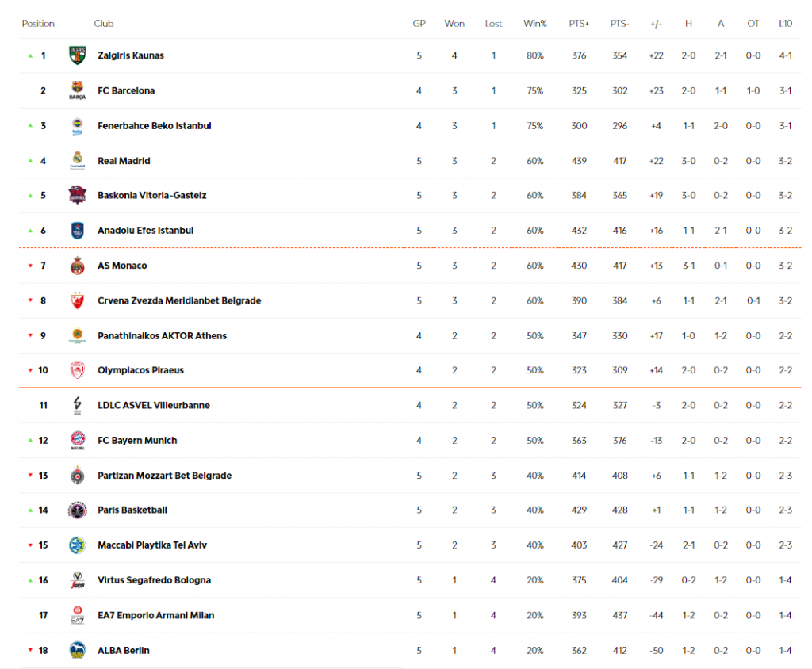The height and width of the screenshot is (669, 812).
Task: Open Paris Basketball team link
Action: pos(132,510)
